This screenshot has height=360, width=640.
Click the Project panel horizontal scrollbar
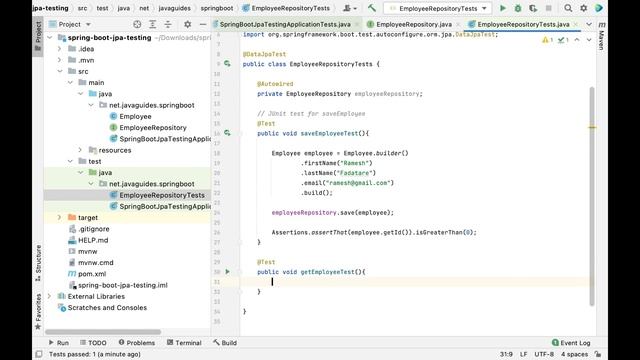tap(103, 332)
